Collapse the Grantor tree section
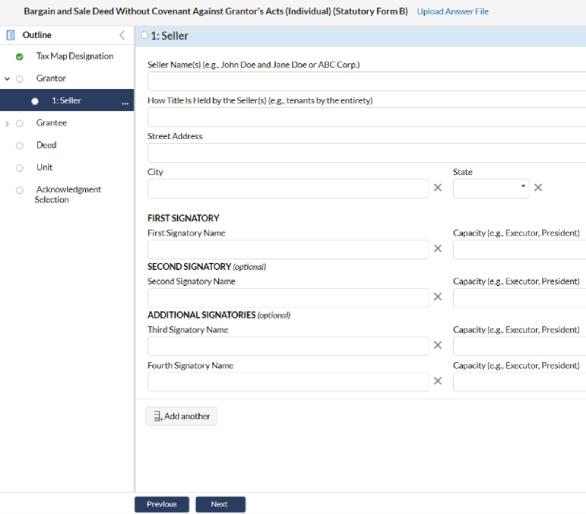The height and width of the screenshot is (514, 586). pos(7,79)
